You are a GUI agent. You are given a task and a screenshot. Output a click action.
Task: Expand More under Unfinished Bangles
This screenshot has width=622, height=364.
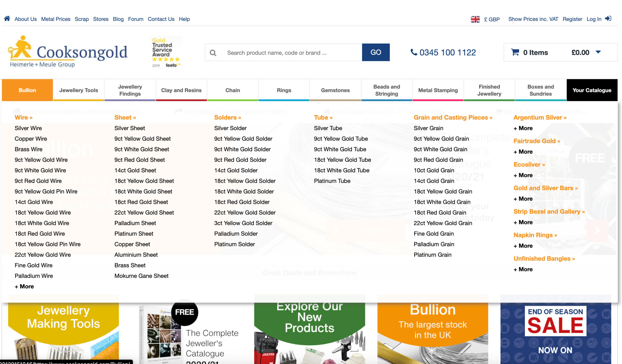523,269
